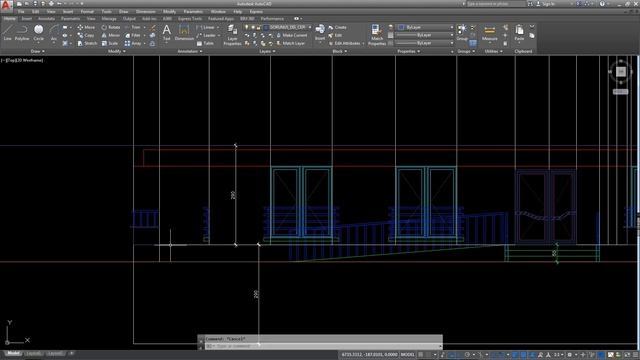
Task: Insert a Table
Action: (205, 43)
